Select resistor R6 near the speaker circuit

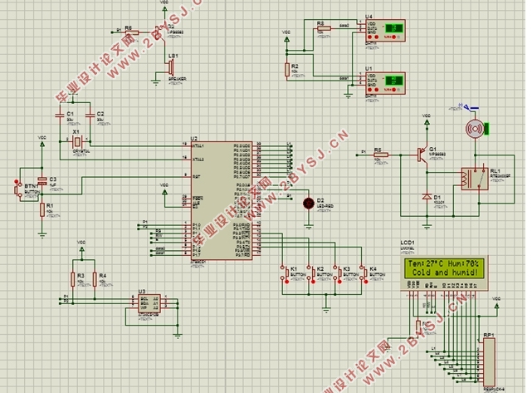coord(132,32)
